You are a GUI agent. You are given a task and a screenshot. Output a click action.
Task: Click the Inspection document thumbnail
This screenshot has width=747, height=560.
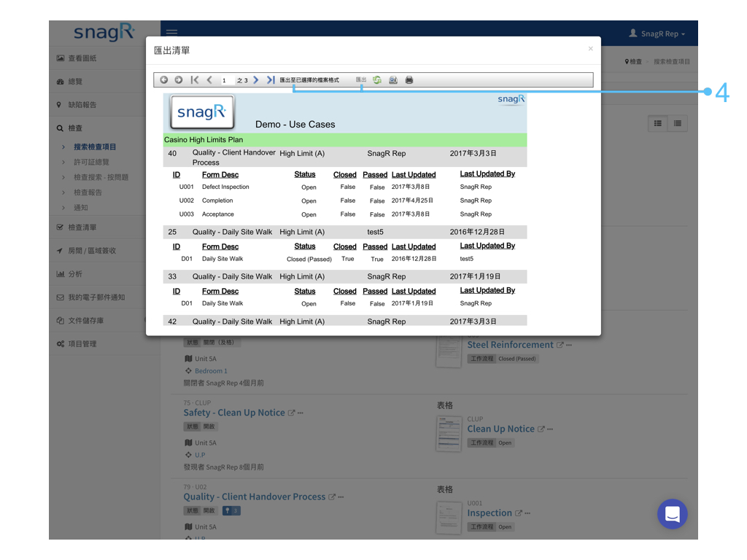449,518
